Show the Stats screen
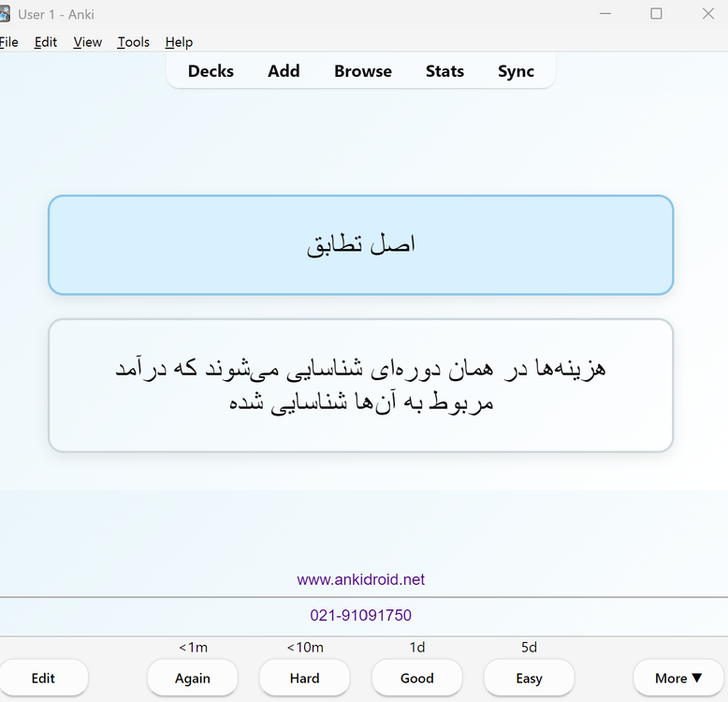Screen dimensions: 728x702 coord(444,71)
